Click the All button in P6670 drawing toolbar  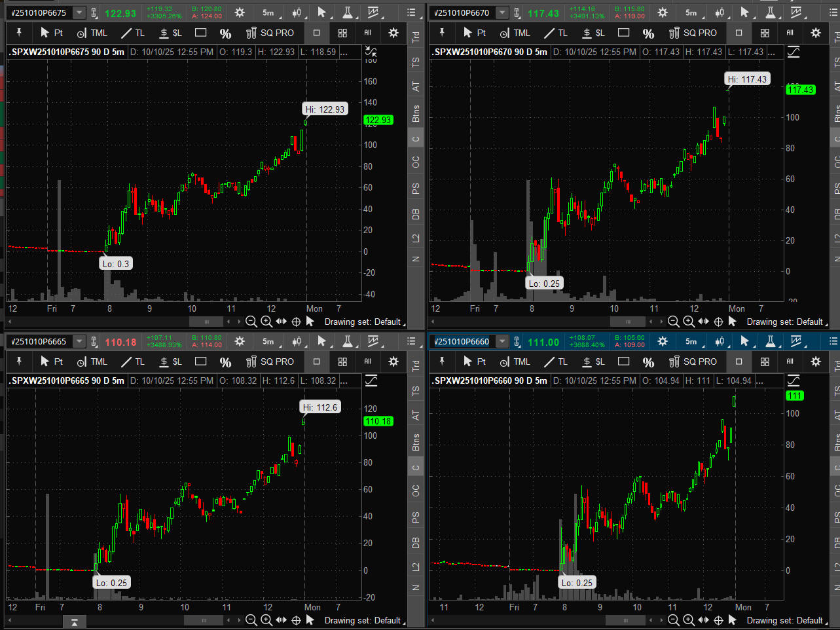pyautogui.click(x=790, y=33)
